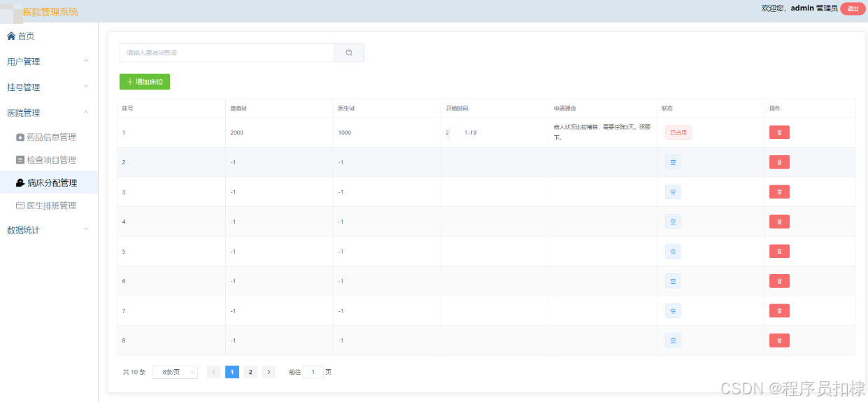Click the application reason text in row 1
Viewport: 868px width, 402px height.
(x=602, y=132)
